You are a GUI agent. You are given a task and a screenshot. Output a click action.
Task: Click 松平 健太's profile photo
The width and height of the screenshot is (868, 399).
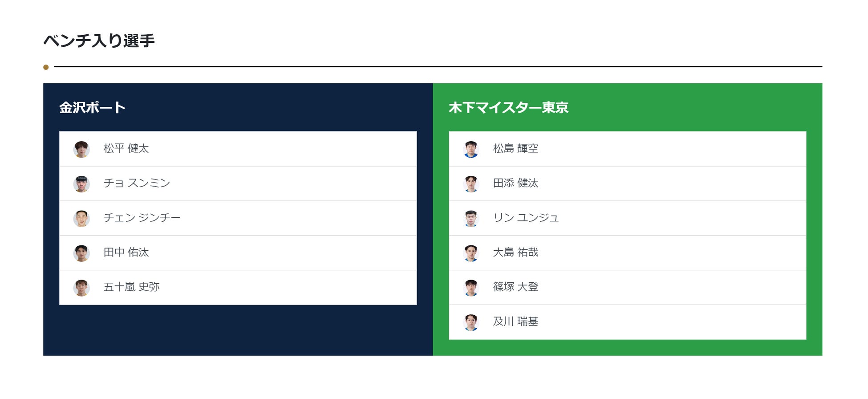[x=82, y=149]
